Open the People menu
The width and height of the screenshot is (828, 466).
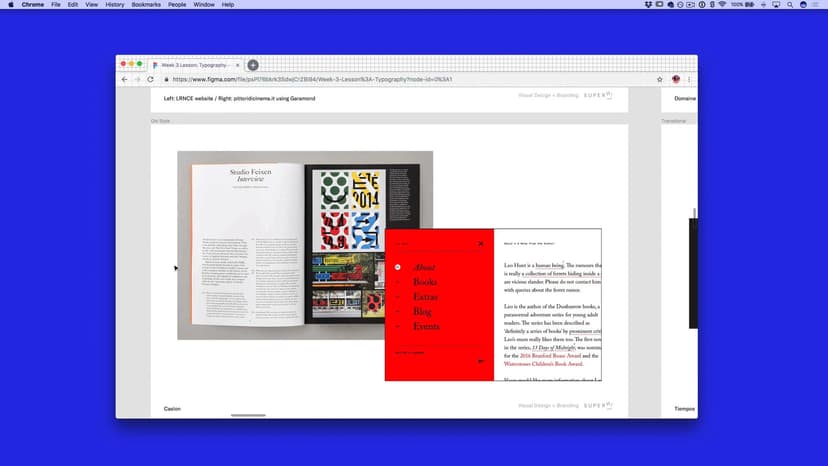(x=177, y=5)
